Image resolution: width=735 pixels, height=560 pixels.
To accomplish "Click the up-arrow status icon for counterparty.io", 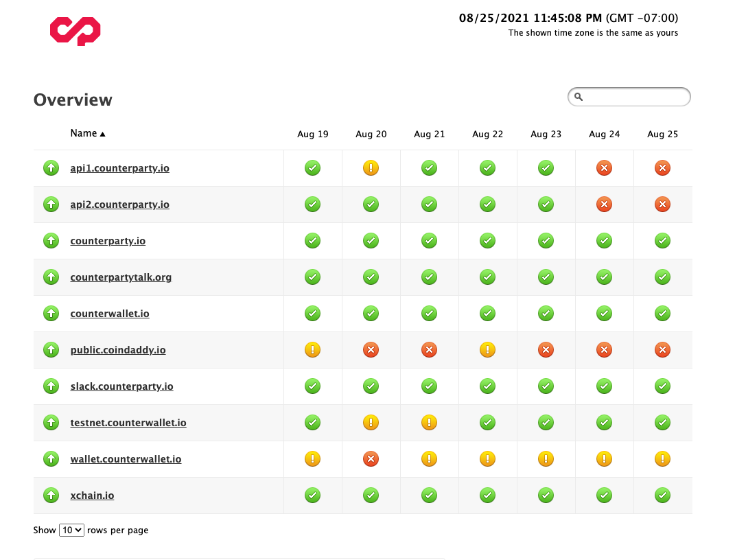I will (51, 241).
